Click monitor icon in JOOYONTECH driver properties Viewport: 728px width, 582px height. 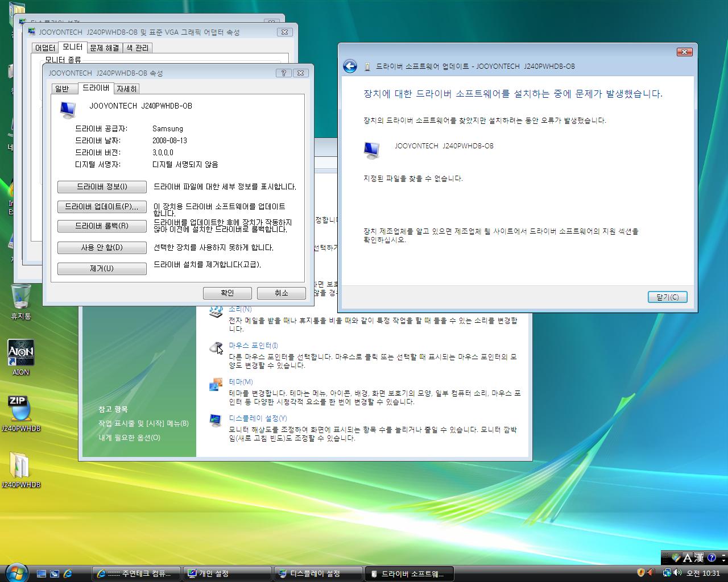point(68,110)
